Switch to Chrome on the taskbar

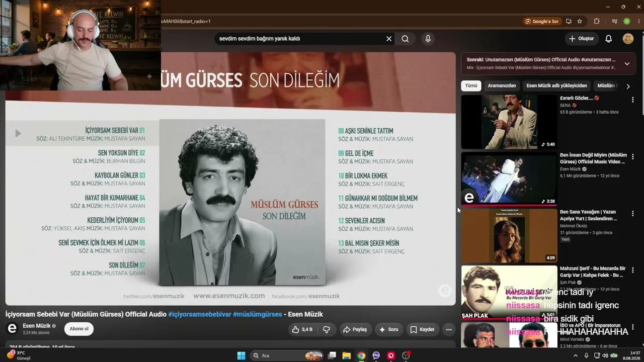(x=361, y=355)
